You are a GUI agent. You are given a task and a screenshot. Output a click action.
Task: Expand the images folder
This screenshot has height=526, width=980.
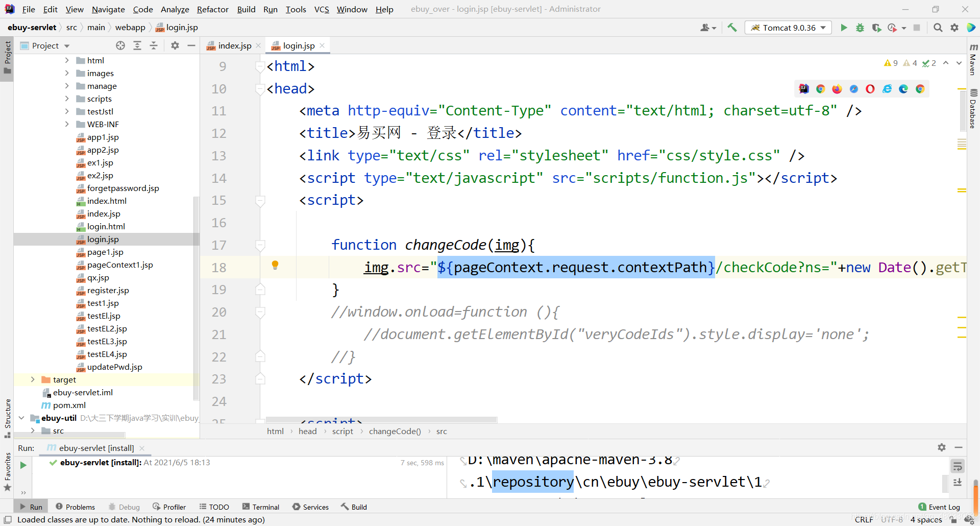(x=67, y=73)
